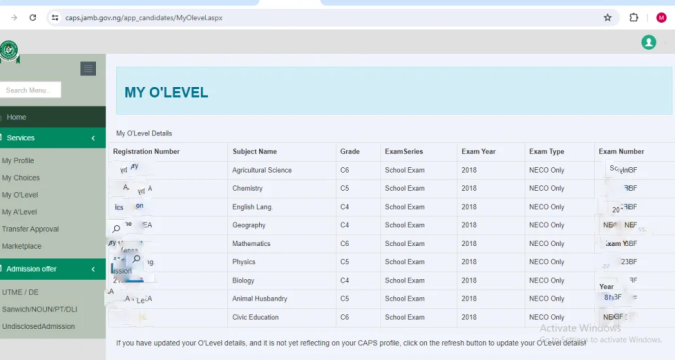Open Sanwich/NOUN/PT/DLI admission

pyautogui.click(x=40, y=310)
